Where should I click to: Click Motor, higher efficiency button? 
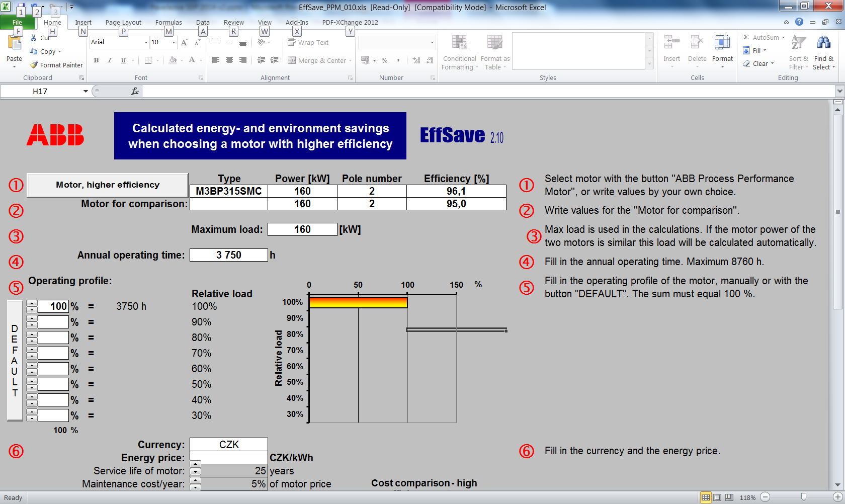point(108,185)
